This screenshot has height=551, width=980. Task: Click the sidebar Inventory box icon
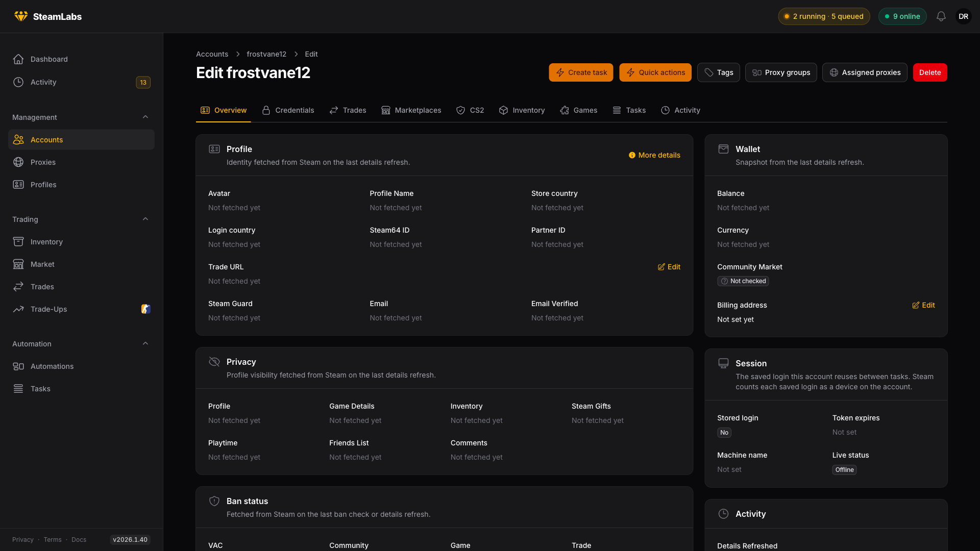click(18, 242)
